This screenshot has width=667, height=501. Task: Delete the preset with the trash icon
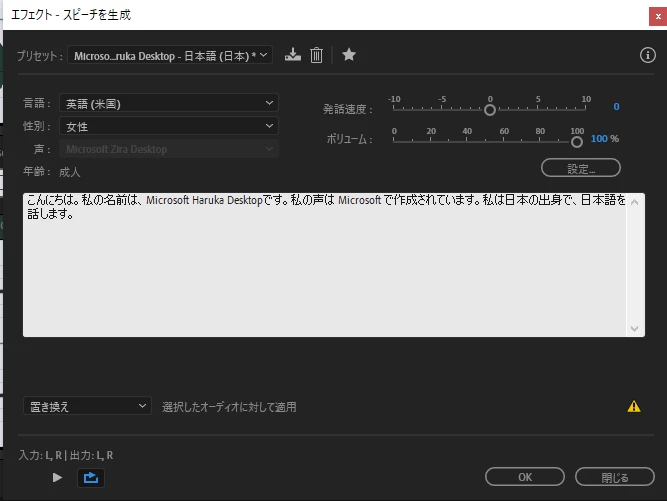pyautogui.click(x=316, y=55)
